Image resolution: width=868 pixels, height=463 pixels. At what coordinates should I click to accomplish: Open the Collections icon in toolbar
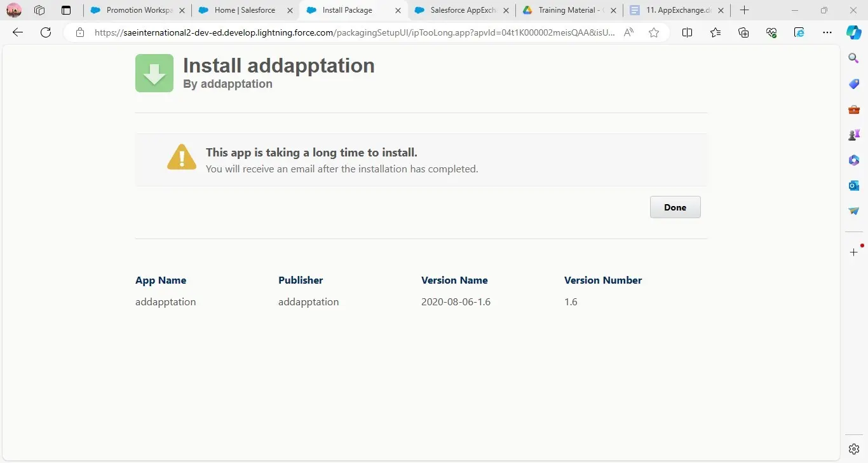(743, 32)
